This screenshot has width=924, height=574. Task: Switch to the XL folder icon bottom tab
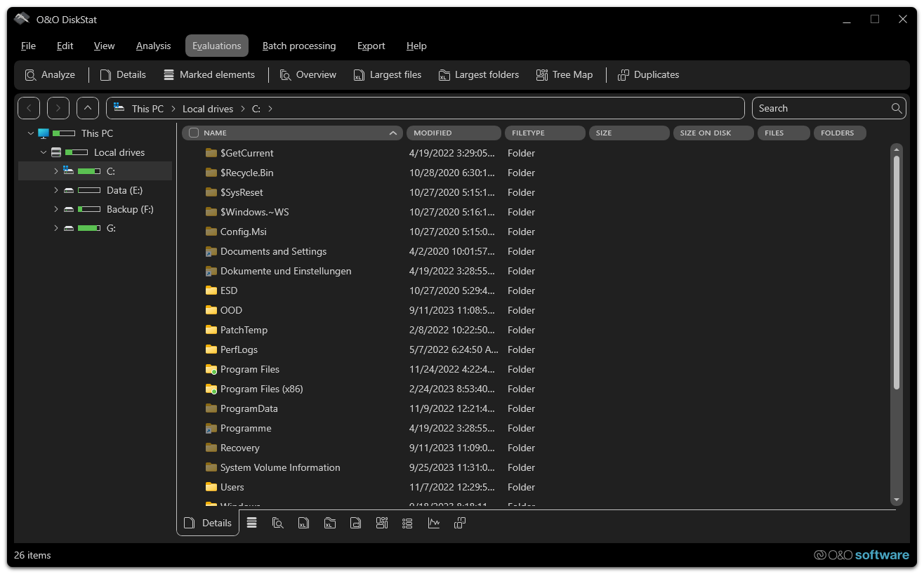pyautogui.click(x=330, y=523)
